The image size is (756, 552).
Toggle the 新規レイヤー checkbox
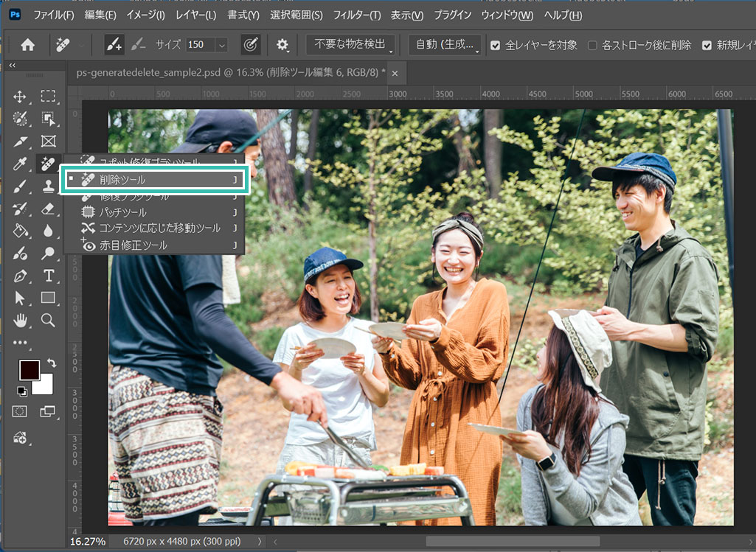click(707, 45)
